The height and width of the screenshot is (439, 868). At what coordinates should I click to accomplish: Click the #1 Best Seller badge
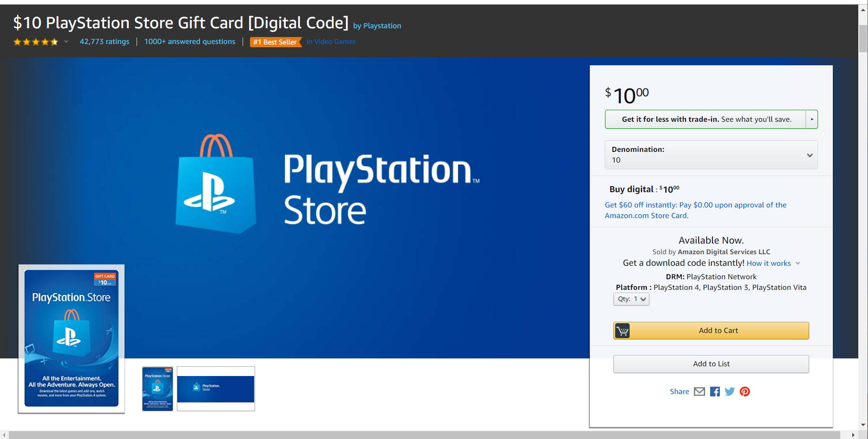tap(275, 42)
